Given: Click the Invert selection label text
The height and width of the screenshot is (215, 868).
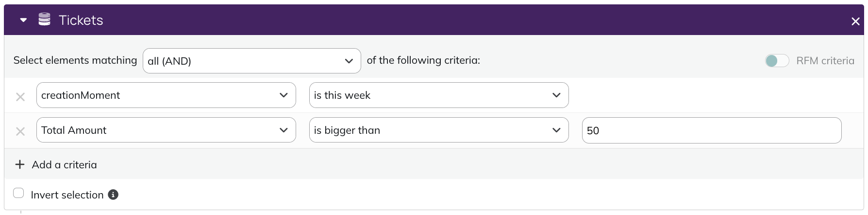Looking at the screenshot, I should point(67,195).
